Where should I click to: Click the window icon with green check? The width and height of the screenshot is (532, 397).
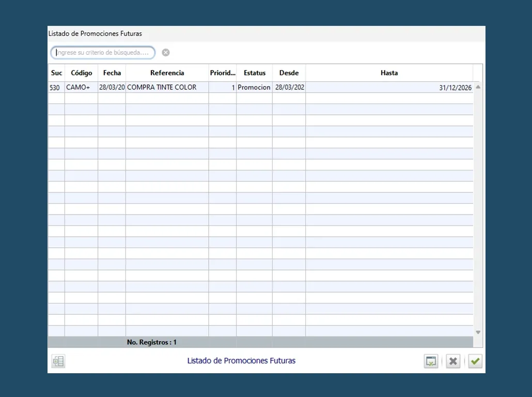click(x=431, y=361)
